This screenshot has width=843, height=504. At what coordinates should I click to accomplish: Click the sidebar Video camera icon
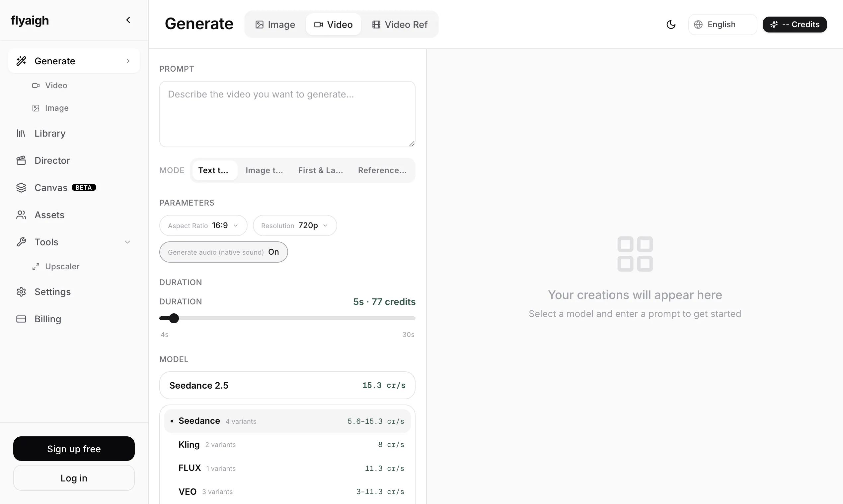click(x=36, y=86)
